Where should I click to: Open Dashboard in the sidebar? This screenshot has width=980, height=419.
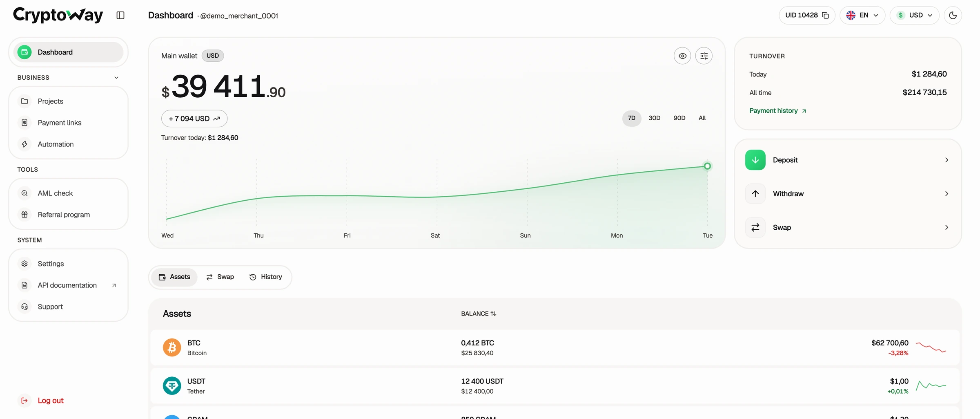68,52
